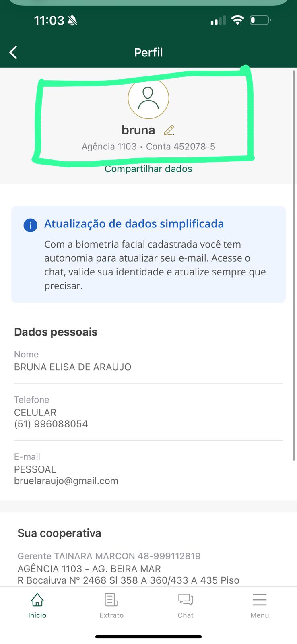
Task: Tap the back arrow in header
Action: point(13,52)
